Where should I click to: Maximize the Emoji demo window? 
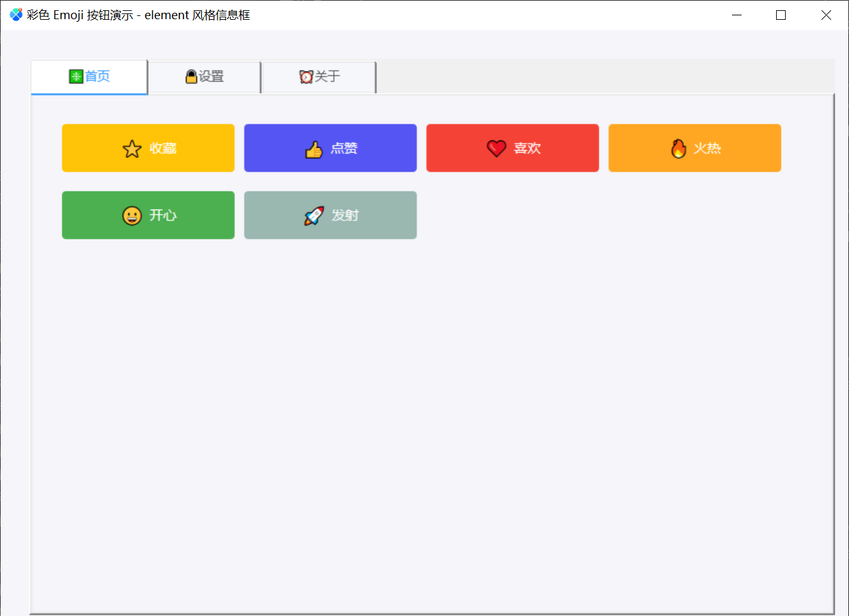point(781,15)
